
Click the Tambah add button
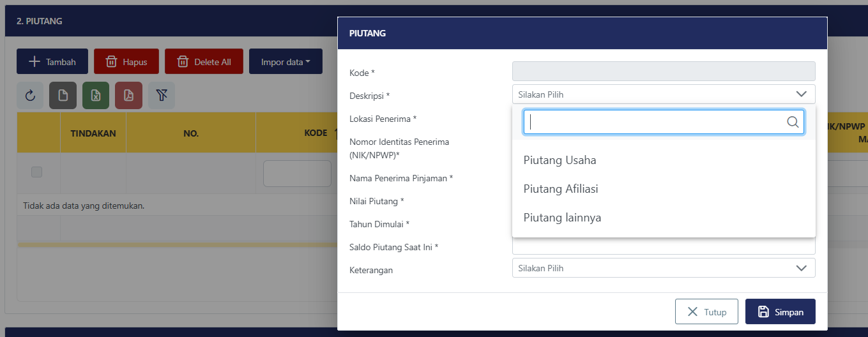tap(52, 62)
